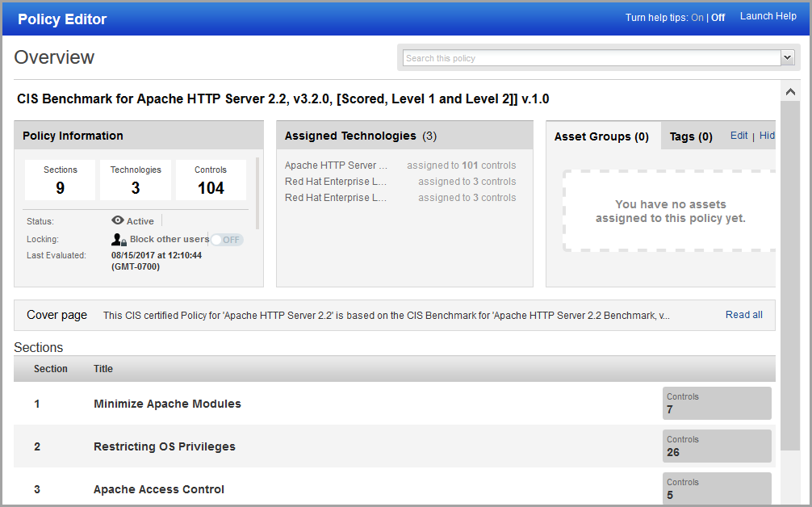Image resolution: width=812 pixels, height=507 pixels.
Task: Select the Sections count tile showing 9
Action: 60,180
